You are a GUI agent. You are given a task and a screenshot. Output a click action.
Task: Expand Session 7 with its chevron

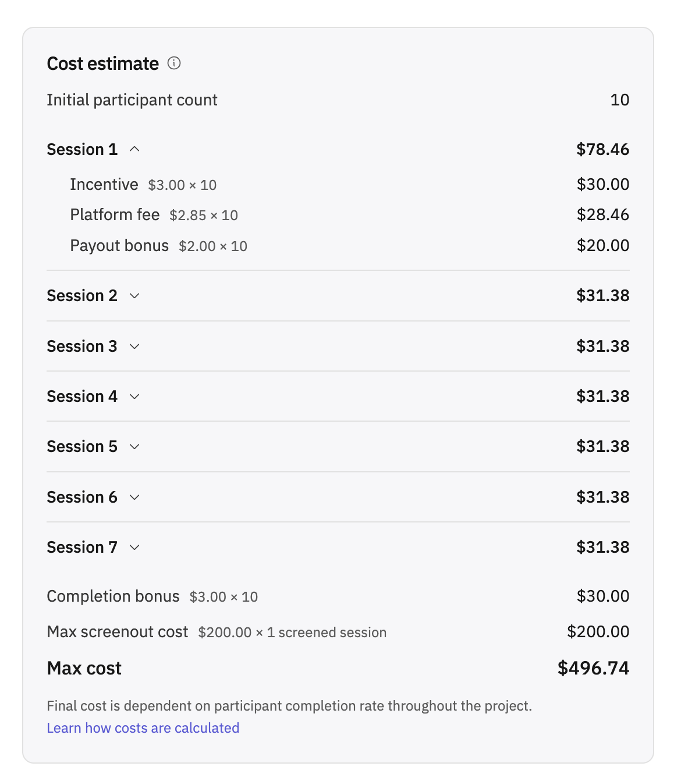tap(134, 548)
